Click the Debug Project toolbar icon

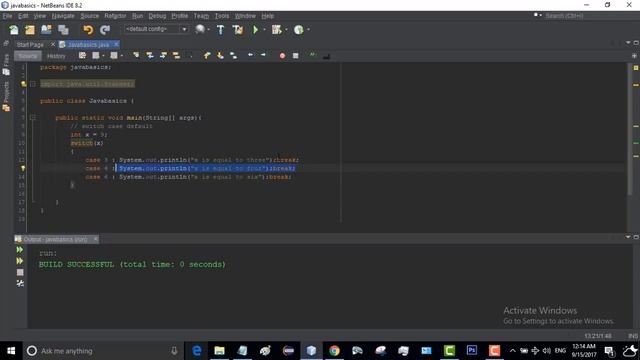pos(277,30)
